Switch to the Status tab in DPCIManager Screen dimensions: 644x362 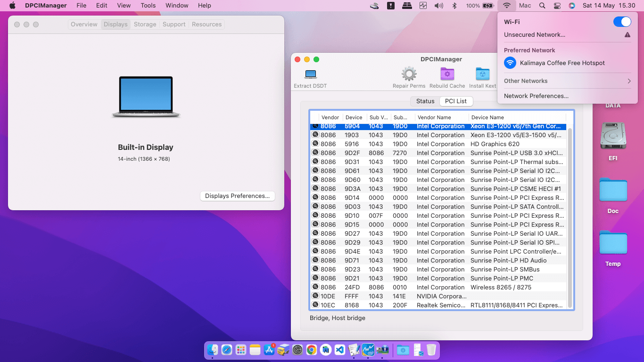(x=425, y=101)
